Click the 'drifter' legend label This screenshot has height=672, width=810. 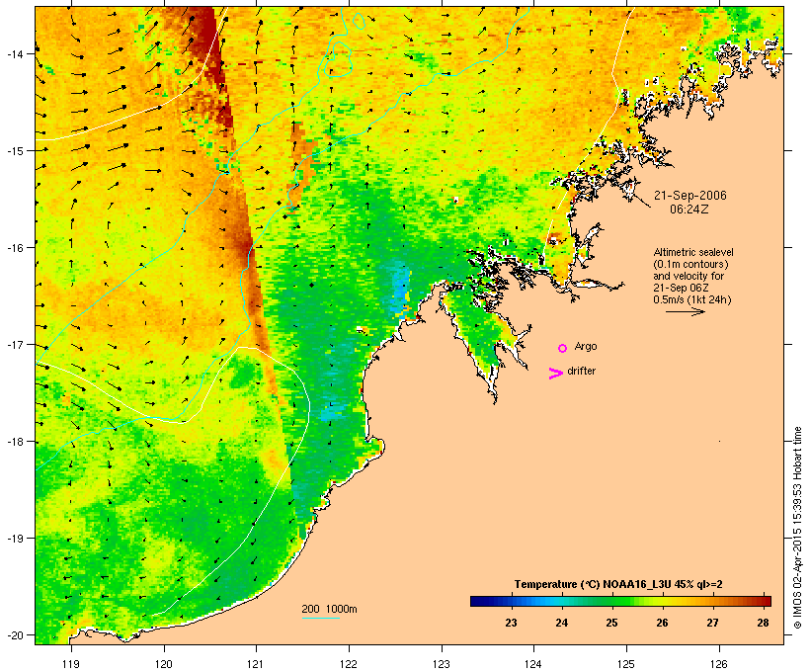click(581, 371)
